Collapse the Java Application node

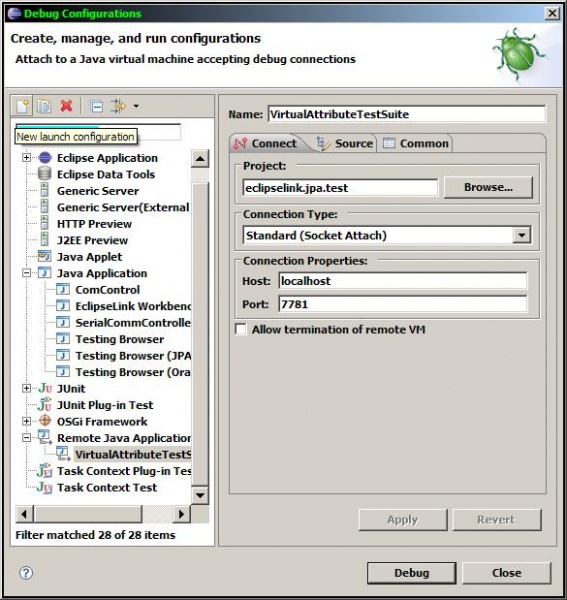coord(26,273)
